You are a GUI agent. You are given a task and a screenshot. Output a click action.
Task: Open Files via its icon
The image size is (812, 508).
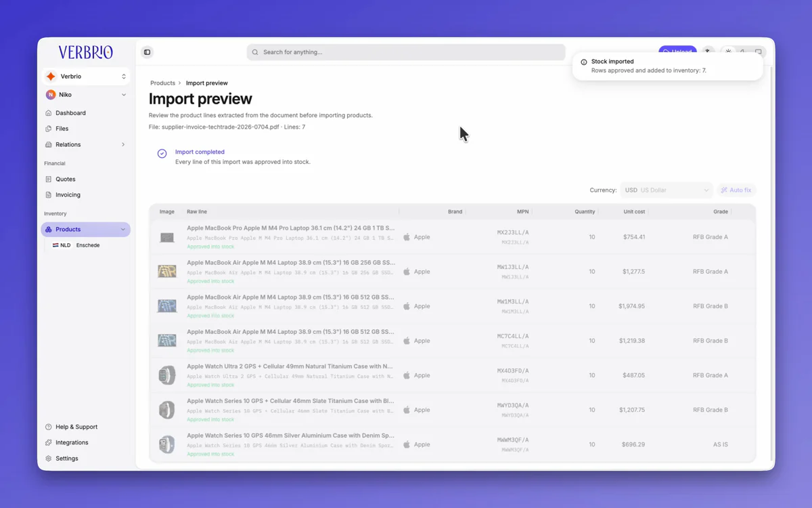(x=48, y=129)
